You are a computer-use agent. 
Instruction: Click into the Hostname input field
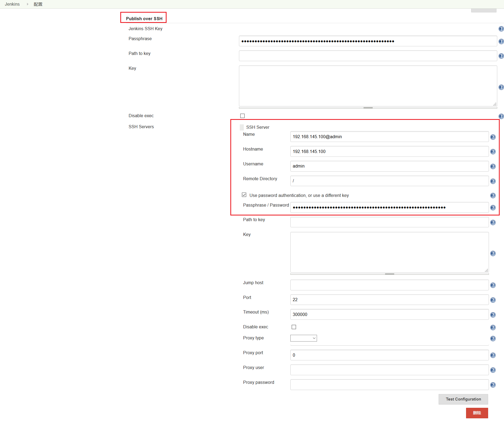click(389, 151)
